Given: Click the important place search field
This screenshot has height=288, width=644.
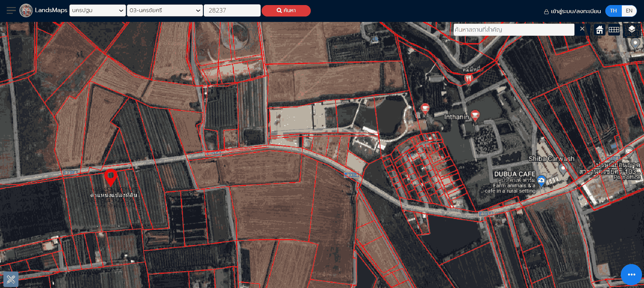Looking at the screenshot, I should point(514,30).
